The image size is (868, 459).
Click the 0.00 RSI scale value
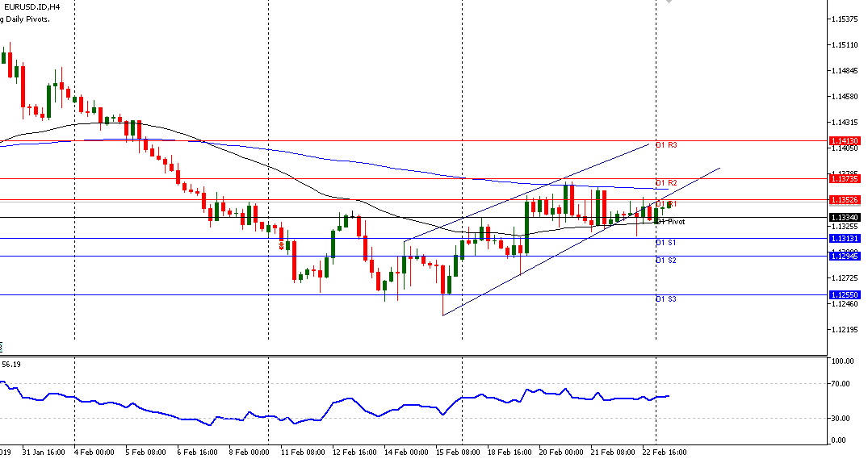click(x=839, y=440)
